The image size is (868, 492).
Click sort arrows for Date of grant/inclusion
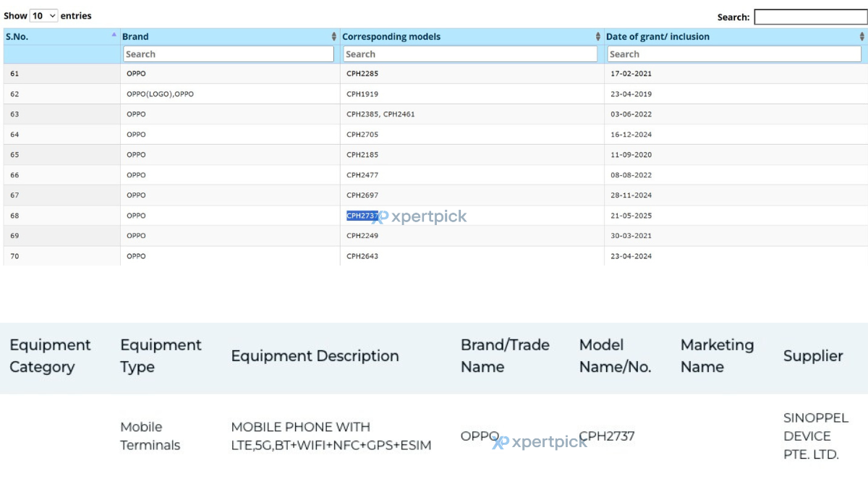tap(862, 37)
